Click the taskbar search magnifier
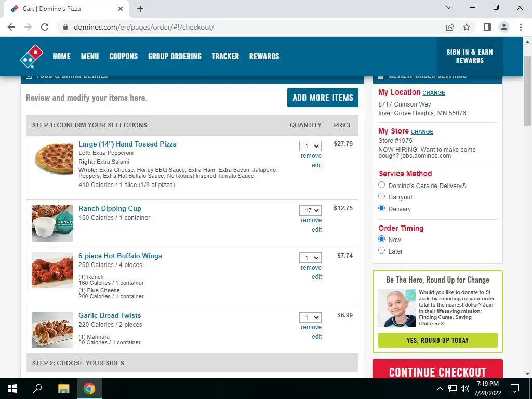 coord(37,389)
